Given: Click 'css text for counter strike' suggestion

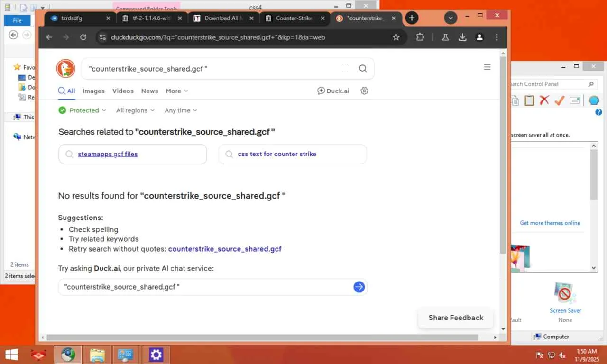Looking at the screenshot, I should click(293, 154).
